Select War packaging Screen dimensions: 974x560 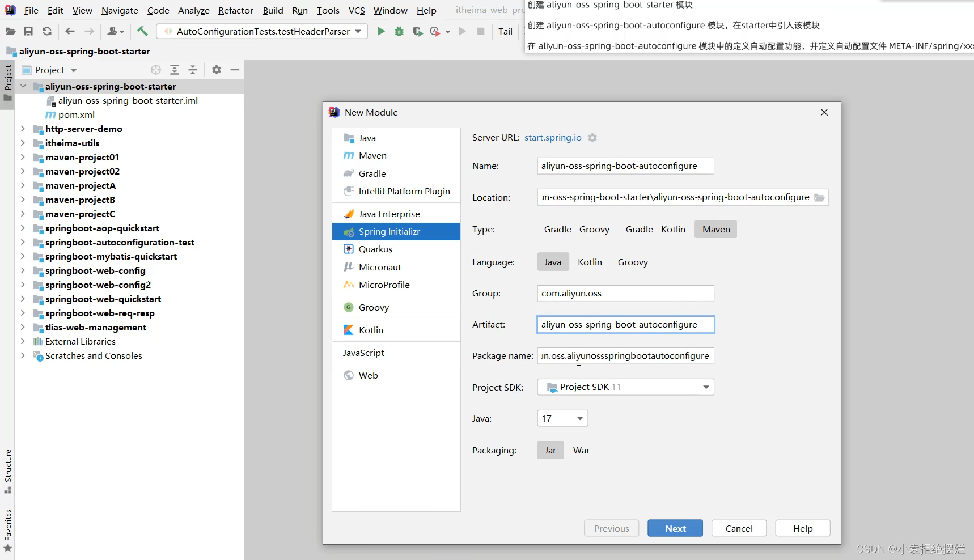coord(581,450)
